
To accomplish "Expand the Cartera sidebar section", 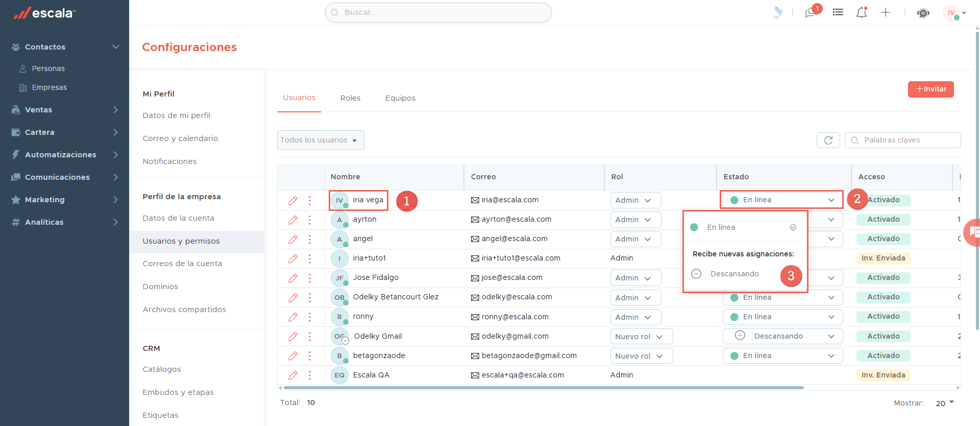I will 65,132.
